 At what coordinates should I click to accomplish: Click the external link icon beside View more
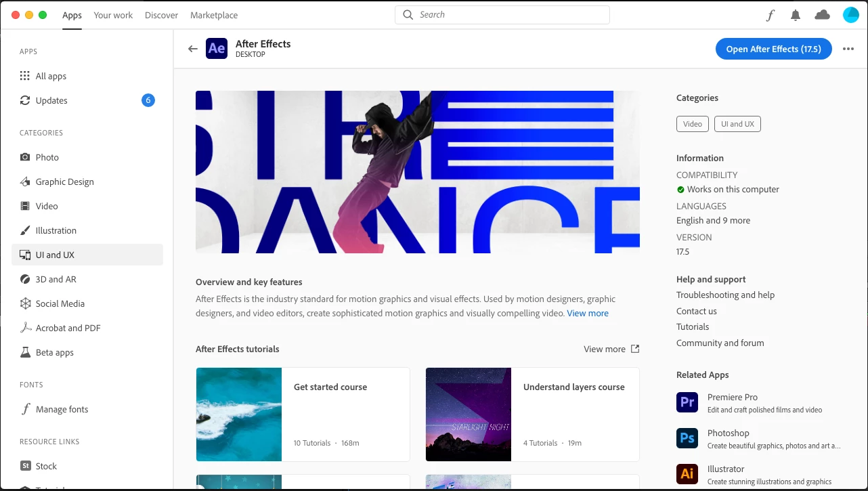point(635,349)
